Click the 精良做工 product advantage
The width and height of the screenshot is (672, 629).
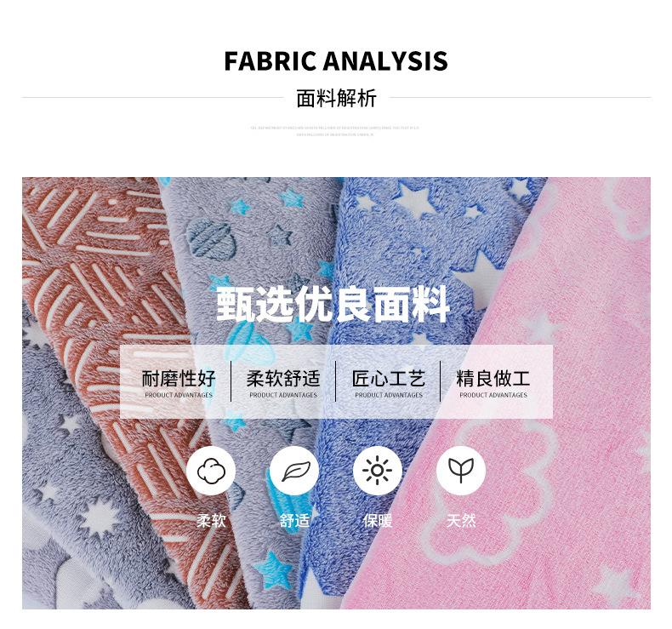(x=493, y=383)
